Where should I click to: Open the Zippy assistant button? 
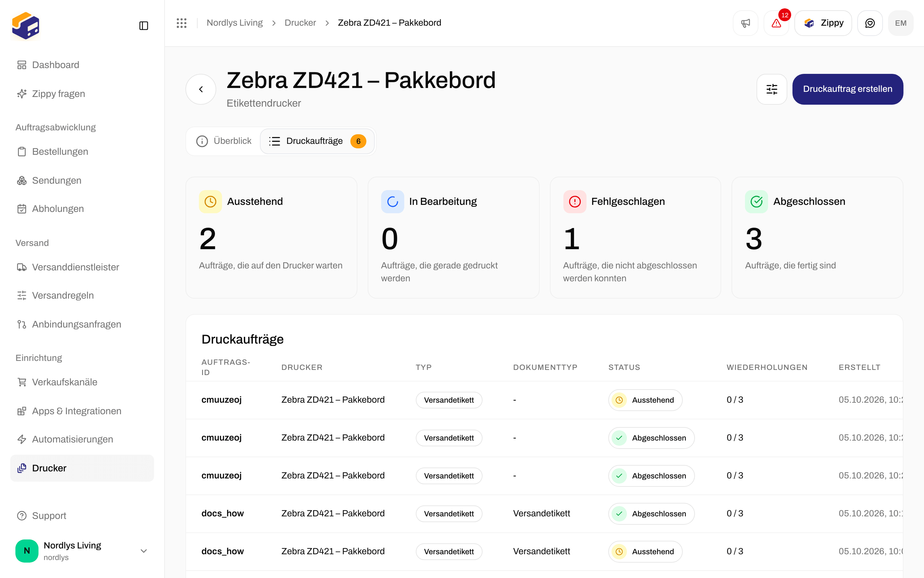point(823,23)
